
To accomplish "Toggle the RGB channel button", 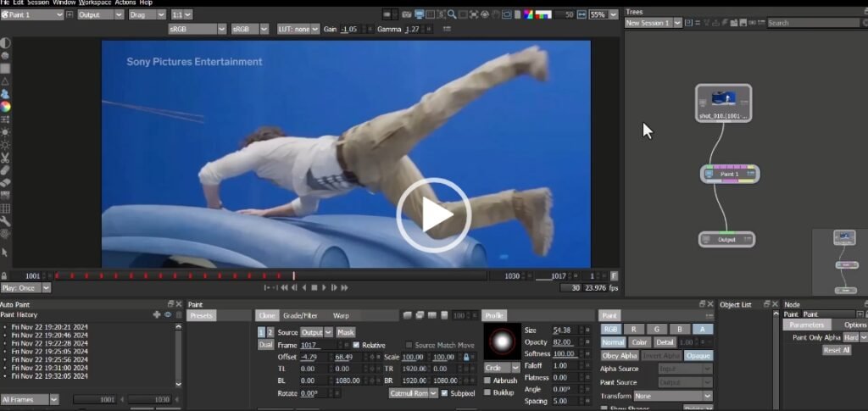I will pyautogui.click(x=610, y=329).
